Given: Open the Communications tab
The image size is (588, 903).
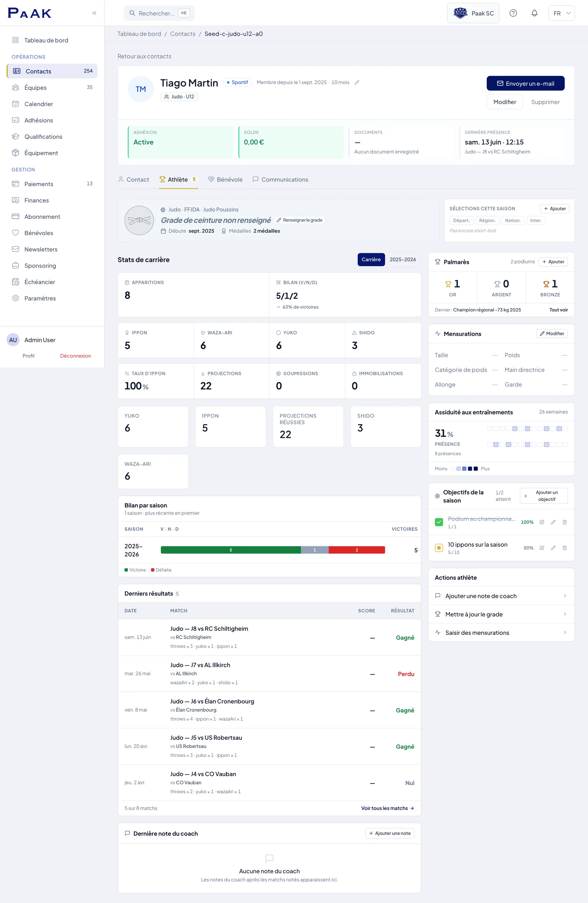Looking at the screenshot, I should point(280,179).
